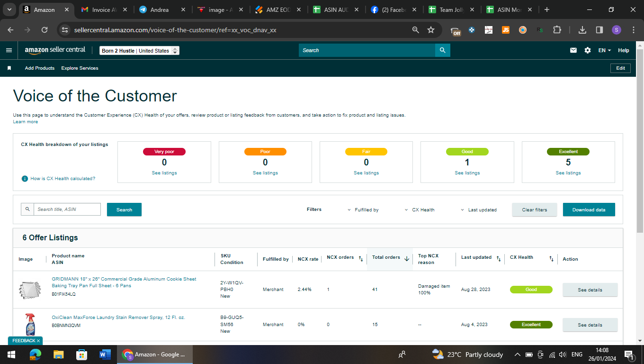Click the Download data button
Viewport: 644px width, 364px height.
[x=589, y=209]
